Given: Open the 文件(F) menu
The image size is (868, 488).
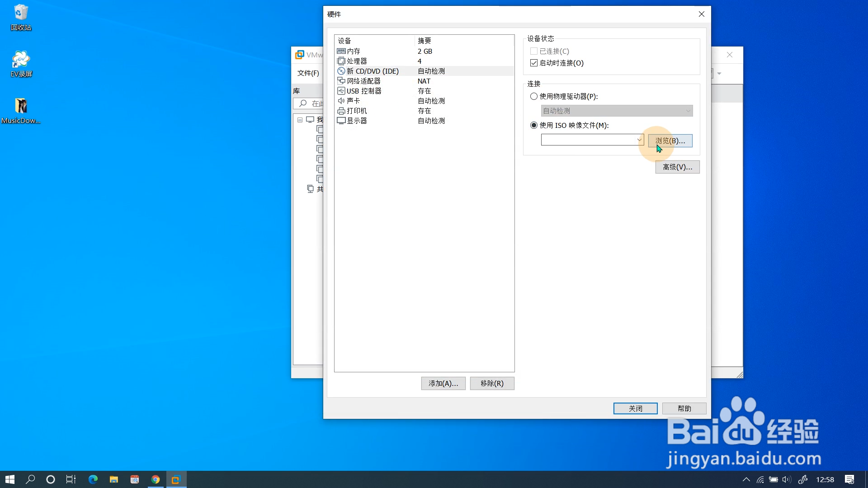Looking at the screenshot, I should pos(308,73).
